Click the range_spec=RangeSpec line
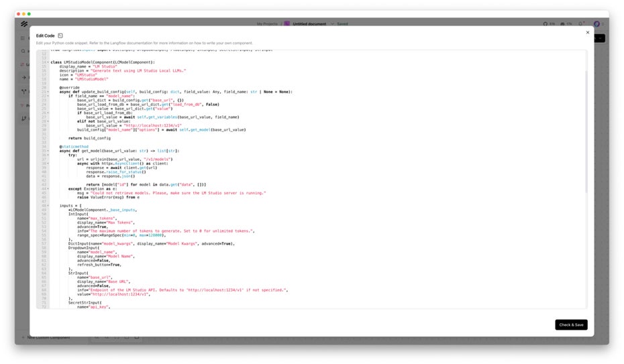This screenshot has width=624, height=364. click(121, 235)
